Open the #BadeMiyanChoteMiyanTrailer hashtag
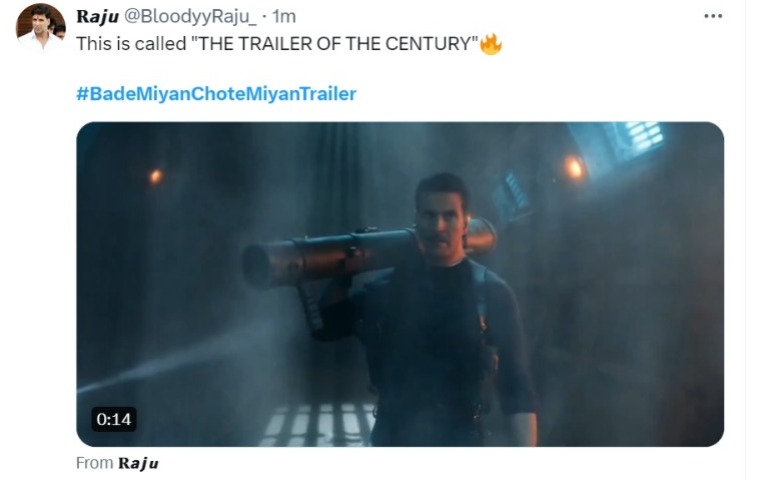This screenshot has height=480, width=766. (x=216, y=94)
